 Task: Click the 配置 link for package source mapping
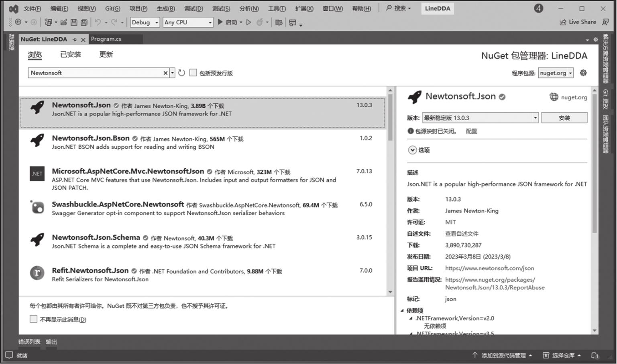coord(471,131)
